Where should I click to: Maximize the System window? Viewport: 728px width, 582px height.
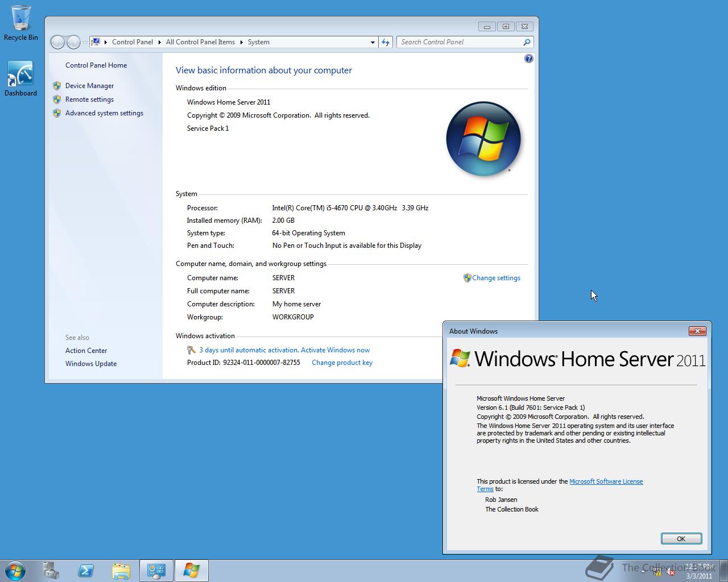click(506, 26)
